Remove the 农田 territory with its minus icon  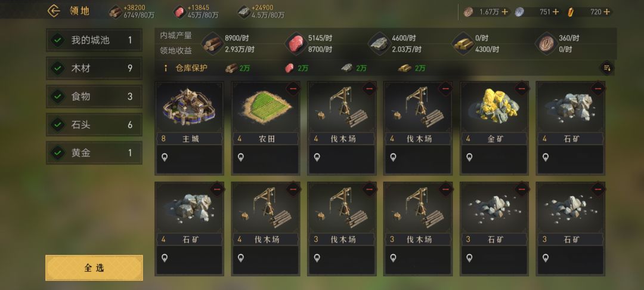click(x=293, y=88)
